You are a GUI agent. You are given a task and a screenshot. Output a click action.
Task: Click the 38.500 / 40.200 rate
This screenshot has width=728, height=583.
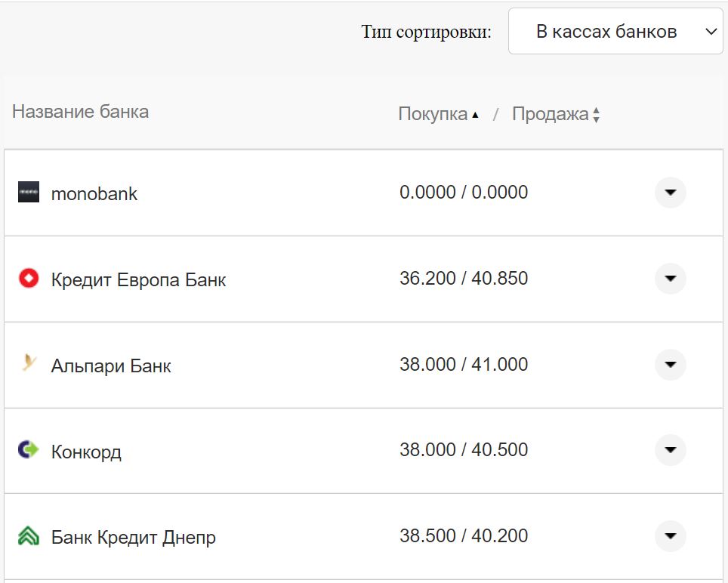464,536
